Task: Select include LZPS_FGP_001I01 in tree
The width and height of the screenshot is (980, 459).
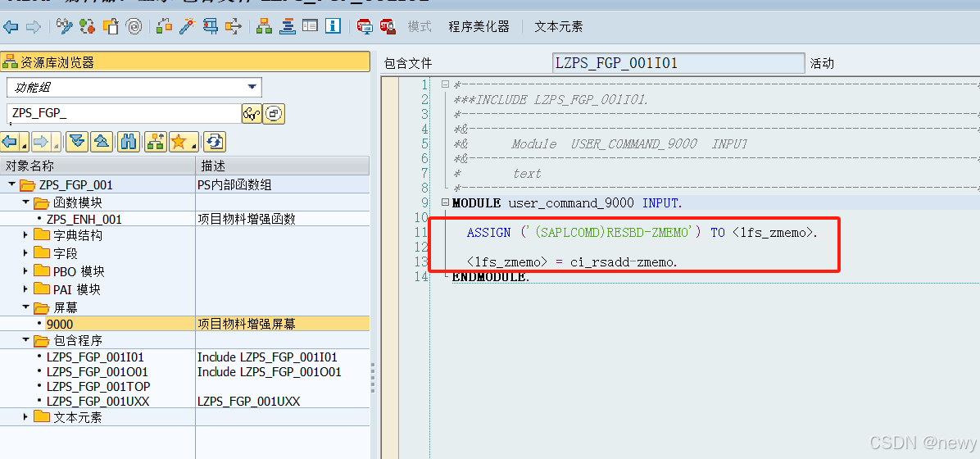Action: tap(96, 357)
